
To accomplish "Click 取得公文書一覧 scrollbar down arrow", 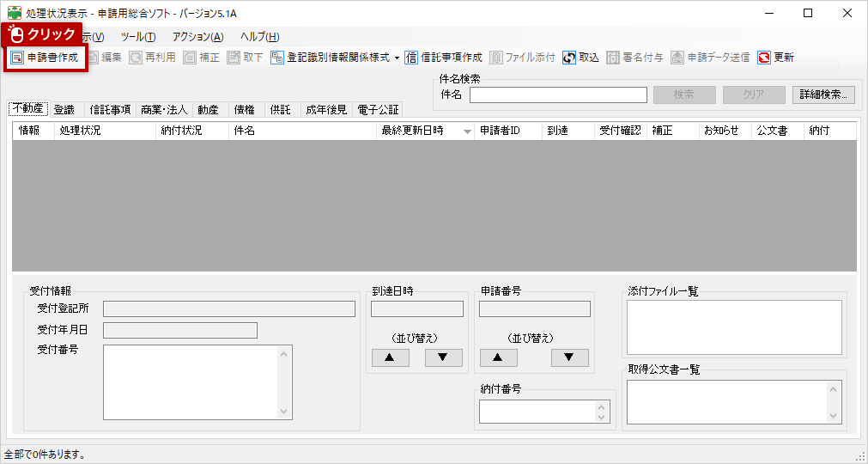I will coord(834,416).
